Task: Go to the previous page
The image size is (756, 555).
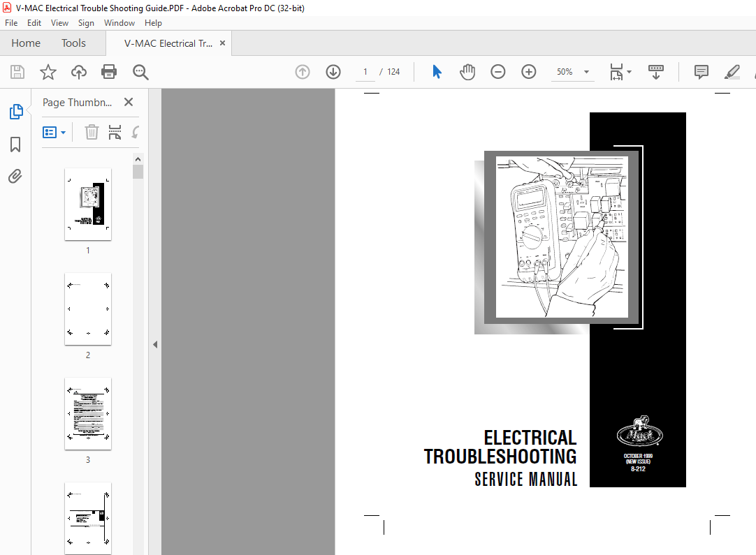Action: click(x=303, y=72)
